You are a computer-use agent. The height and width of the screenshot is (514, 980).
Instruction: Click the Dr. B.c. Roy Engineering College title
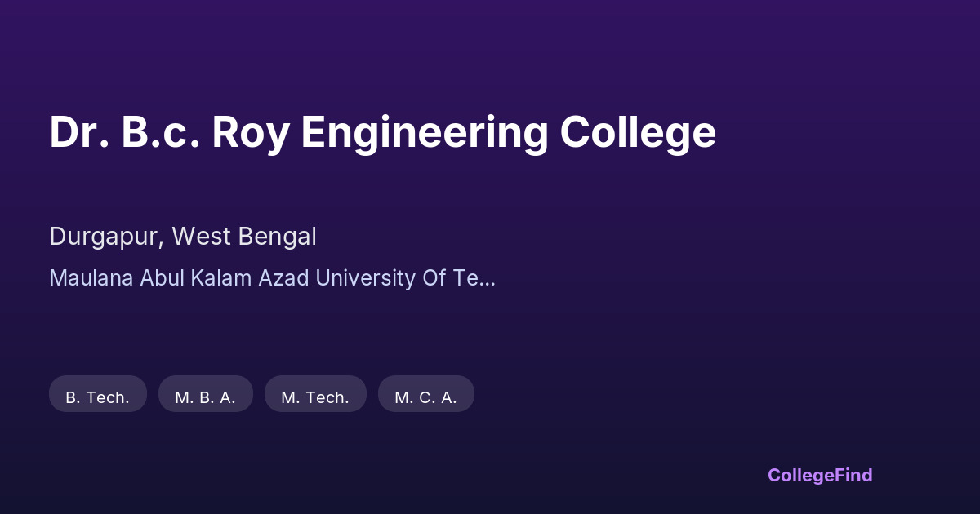pos(382,133)
